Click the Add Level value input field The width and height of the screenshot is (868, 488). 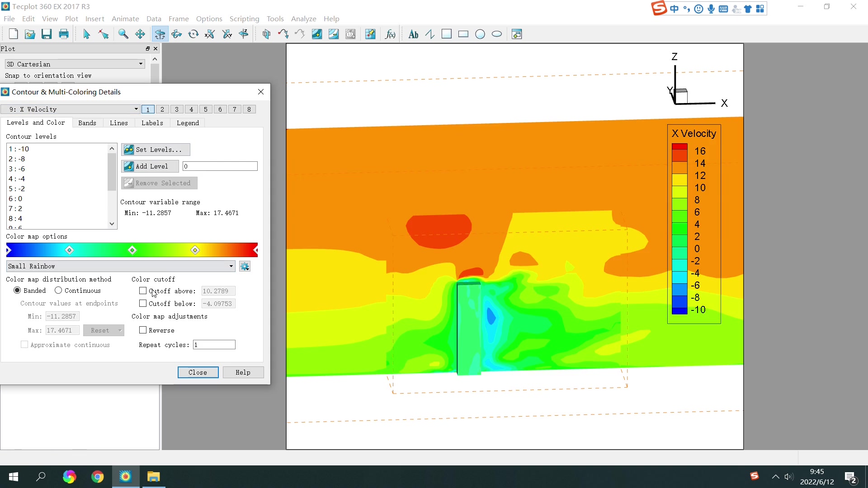click(x=220, y=166)
